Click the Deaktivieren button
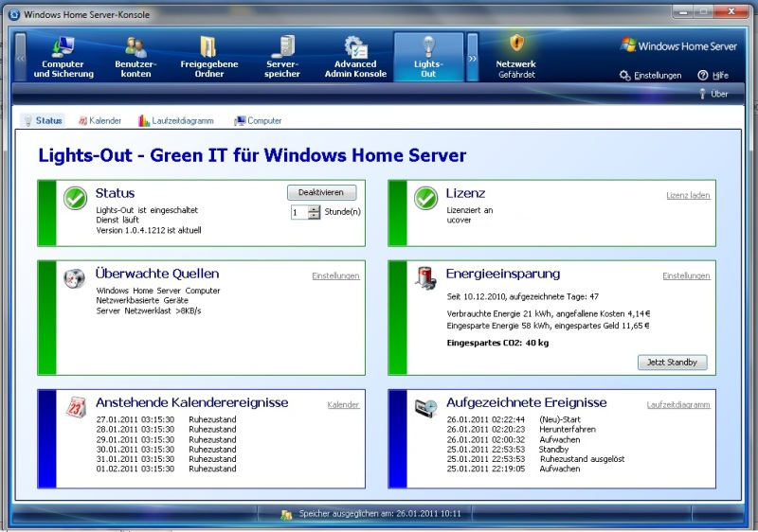This screenshot has width=758, height=532. (321, 192)
